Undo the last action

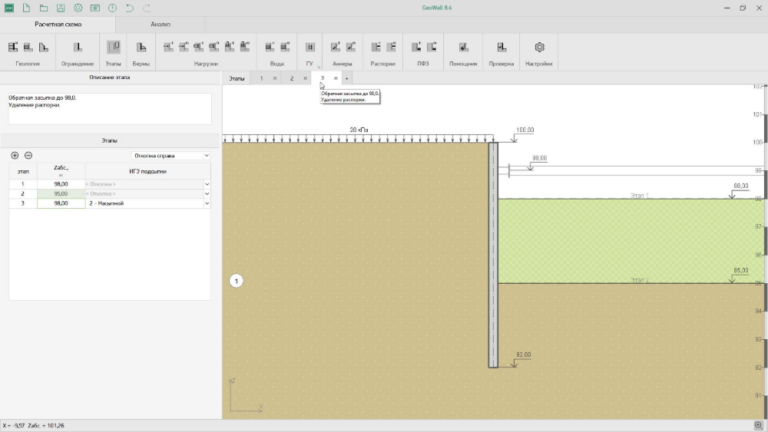click(x=129, y=8)
